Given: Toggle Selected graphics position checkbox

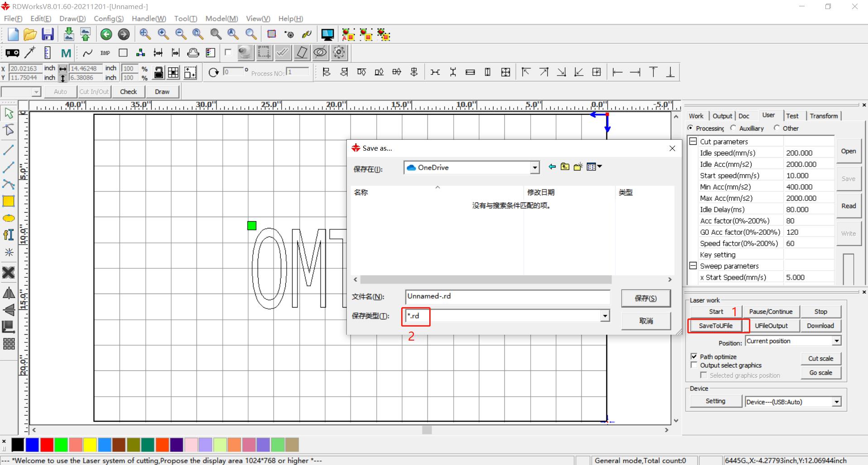Looking at the screenshot, I should coord(703,375).
